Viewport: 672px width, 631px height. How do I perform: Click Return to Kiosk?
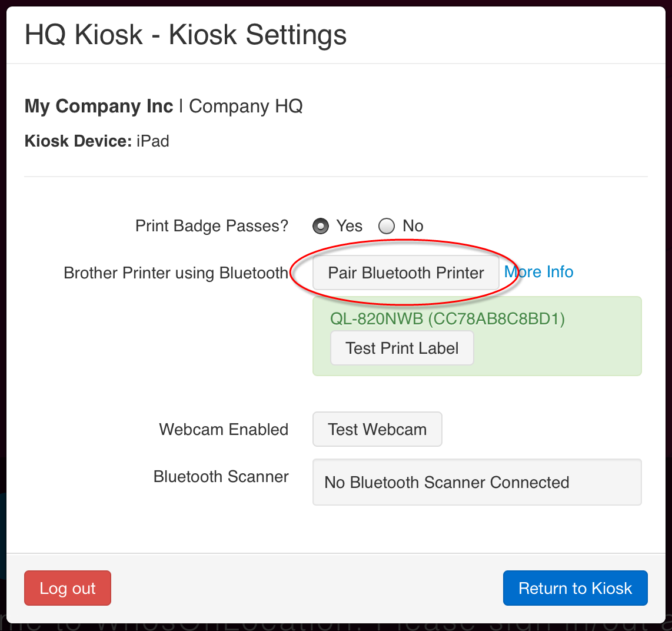coord(575,588)
